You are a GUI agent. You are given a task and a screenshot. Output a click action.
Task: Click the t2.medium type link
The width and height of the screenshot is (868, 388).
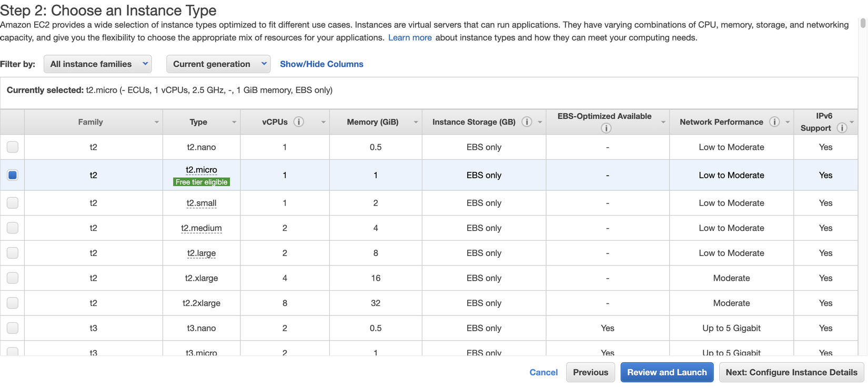(201, 228)
